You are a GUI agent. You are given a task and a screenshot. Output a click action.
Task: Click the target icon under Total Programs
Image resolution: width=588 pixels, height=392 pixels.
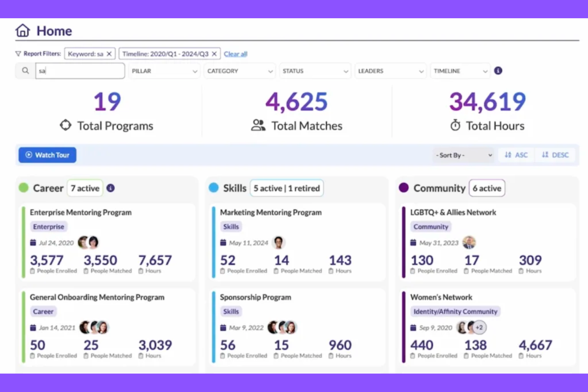pos(66,125)
